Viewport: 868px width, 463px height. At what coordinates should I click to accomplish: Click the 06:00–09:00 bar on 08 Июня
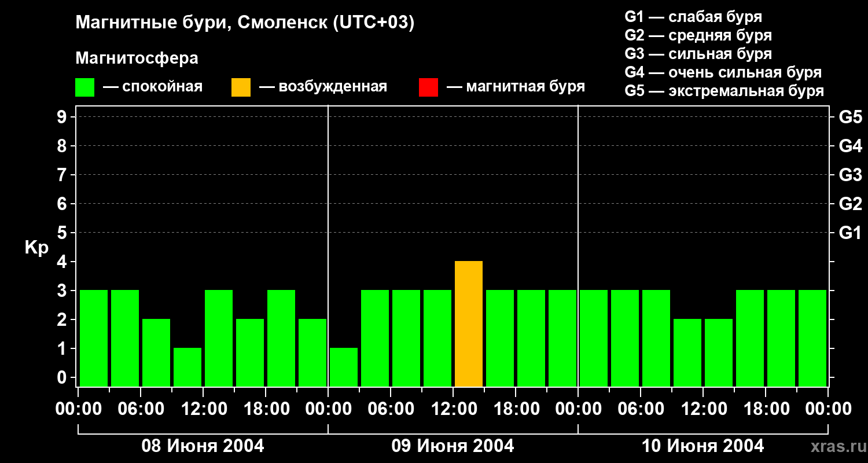coord(156,353)
